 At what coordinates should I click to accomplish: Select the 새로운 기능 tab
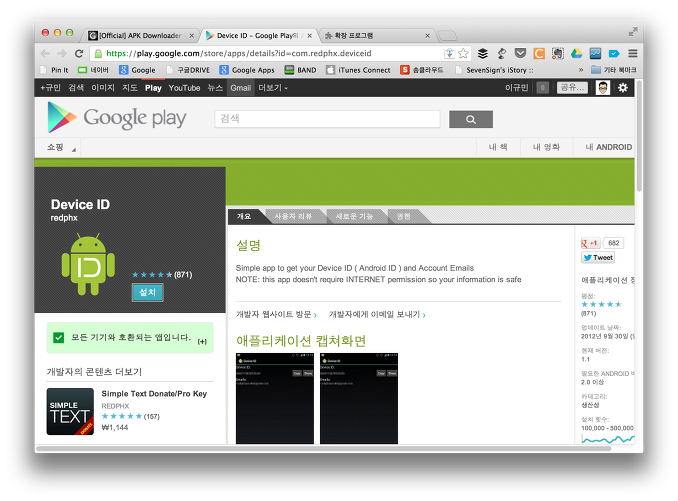[x=354, y=216]
